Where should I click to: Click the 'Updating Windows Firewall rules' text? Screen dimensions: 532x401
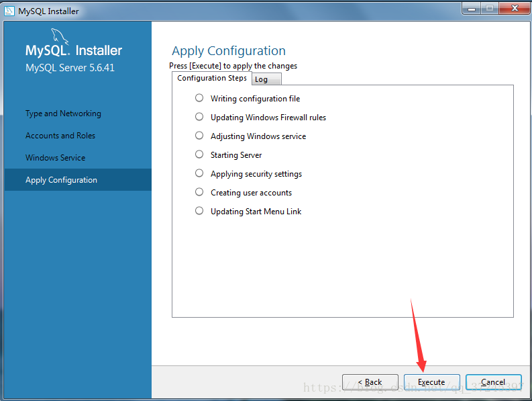[268, 118]
